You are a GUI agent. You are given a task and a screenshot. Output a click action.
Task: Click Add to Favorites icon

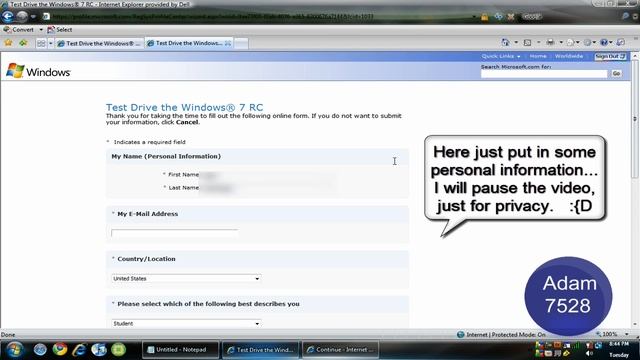23,43
